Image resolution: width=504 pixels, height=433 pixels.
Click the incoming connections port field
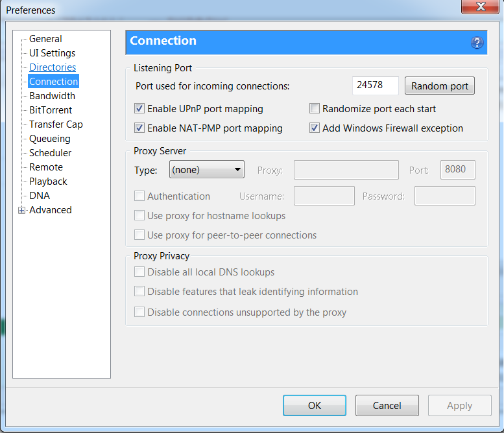375,86
